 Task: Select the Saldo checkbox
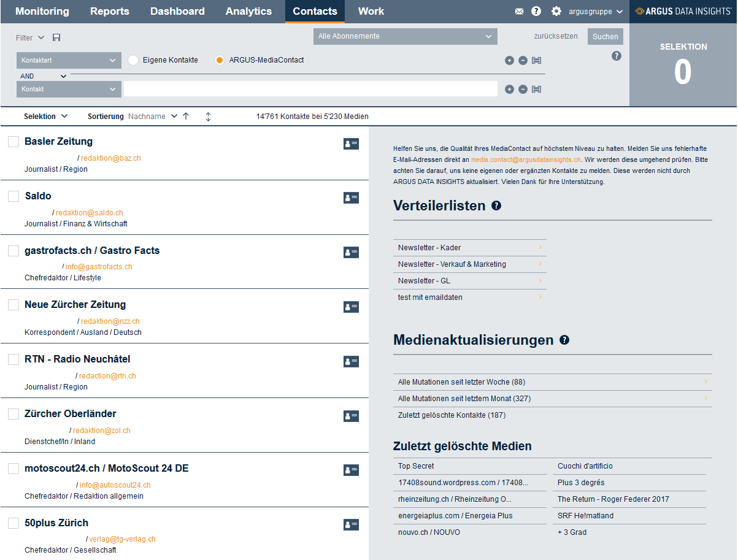(13, 196)
